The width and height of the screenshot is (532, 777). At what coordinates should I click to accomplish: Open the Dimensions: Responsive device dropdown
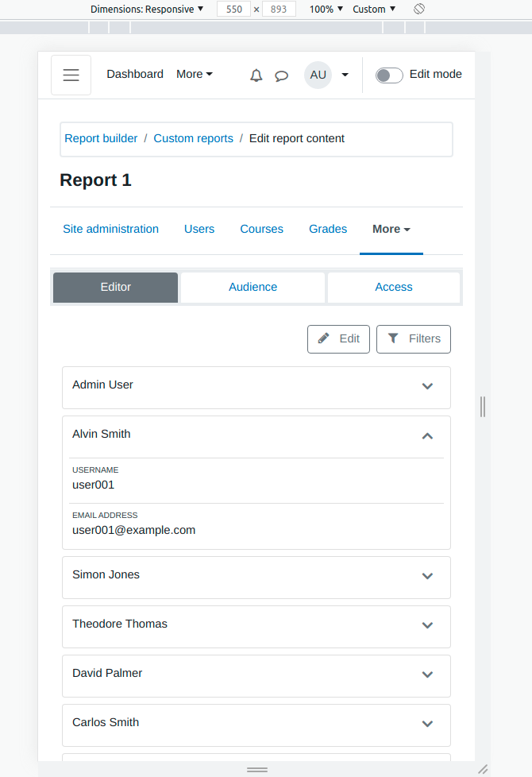point(147,9)
